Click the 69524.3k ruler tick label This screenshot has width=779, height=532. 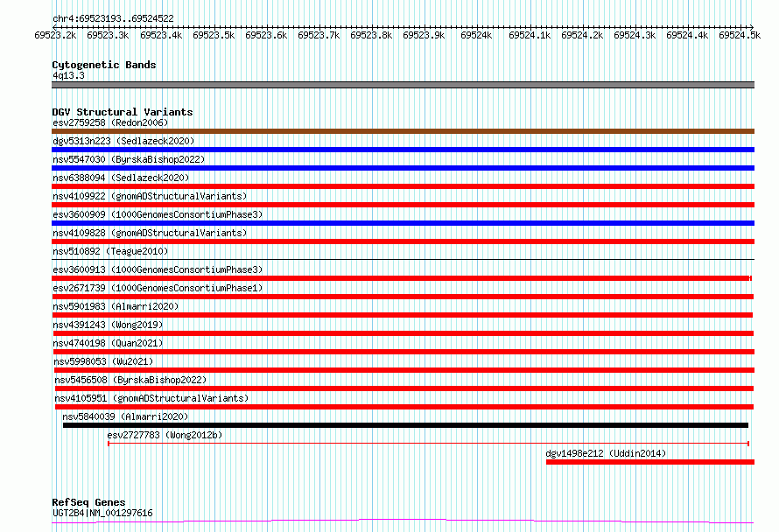coord(635,35)
